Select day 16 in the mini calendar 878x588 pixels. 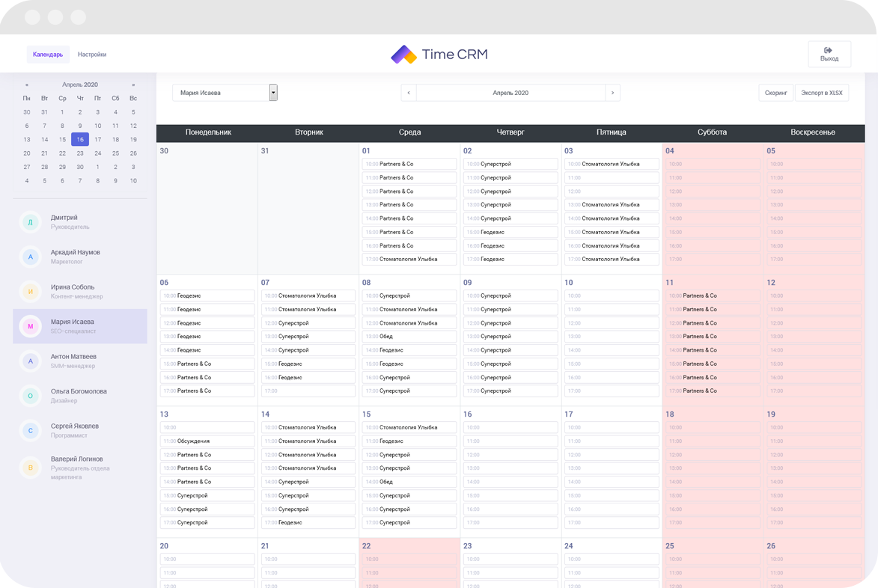pos(80,139)
